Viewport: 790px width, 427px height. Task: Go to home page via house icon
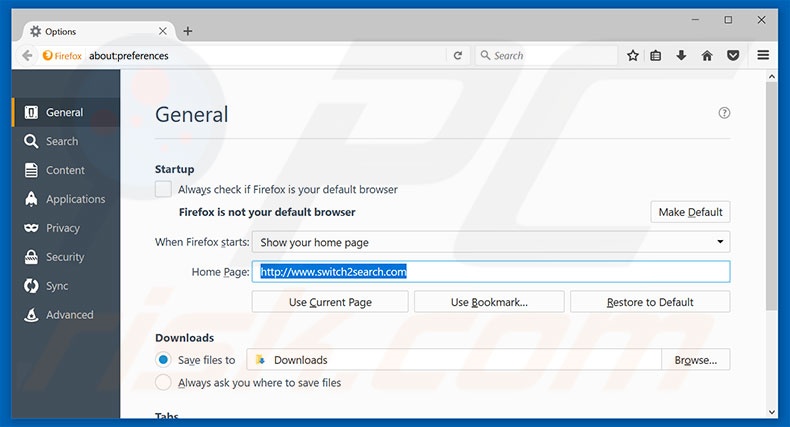(707, 55)
